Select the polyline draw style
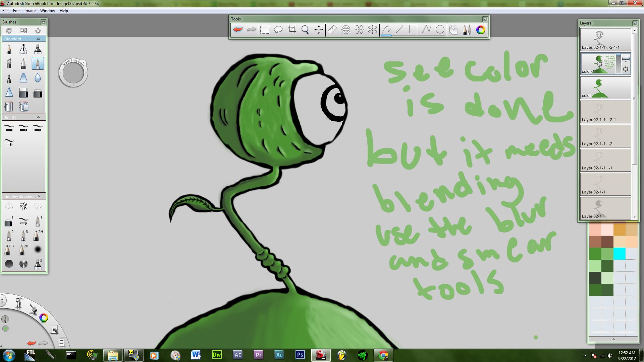 427,30
